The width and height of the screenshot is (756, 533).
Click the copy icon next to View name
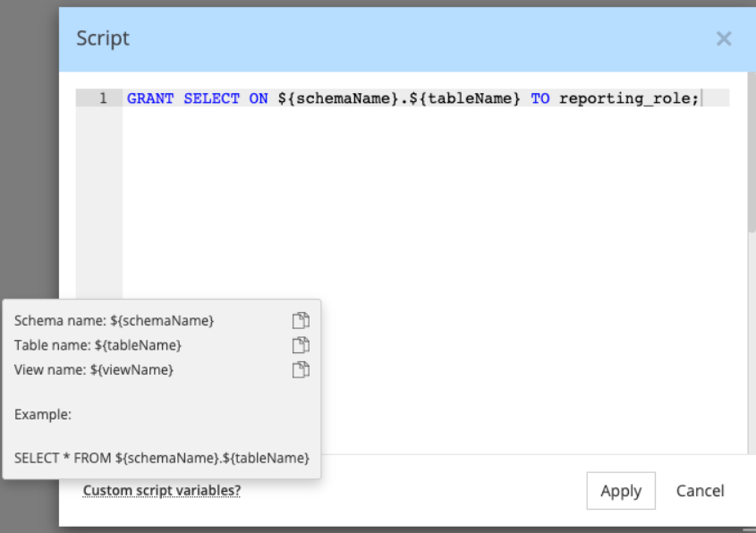[302, 369]
